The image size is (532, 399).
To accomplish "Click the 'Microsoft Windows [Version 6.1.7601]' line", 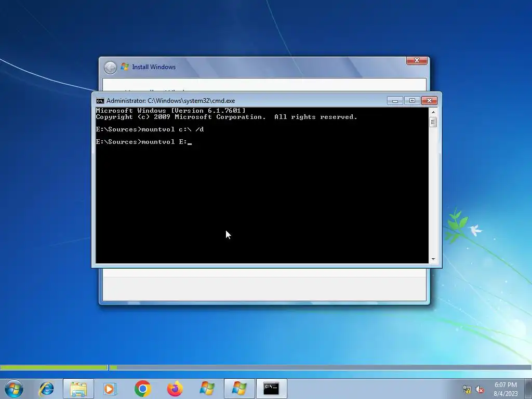I will point(170,111).
